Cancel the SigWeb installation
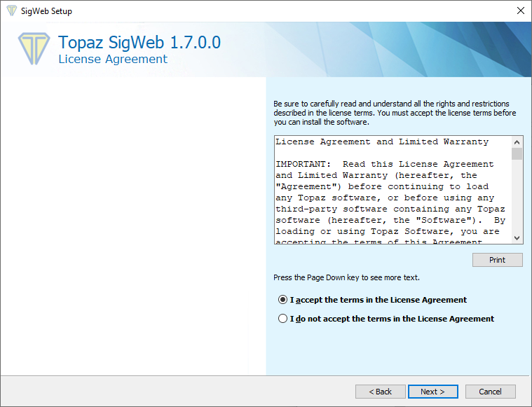The height and width of the screenshot is (407, 532). click(490, 392)
